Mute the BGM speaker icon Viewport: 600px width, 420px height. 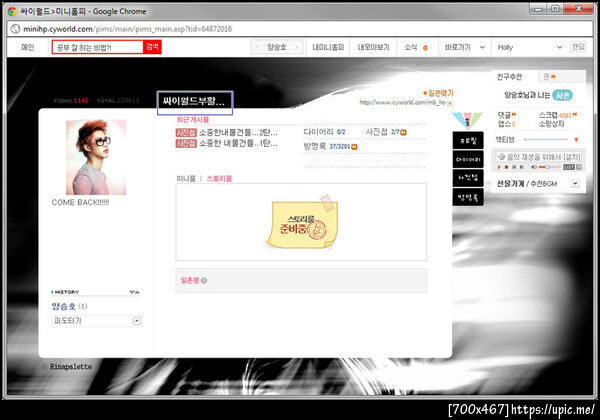[533, 167]
